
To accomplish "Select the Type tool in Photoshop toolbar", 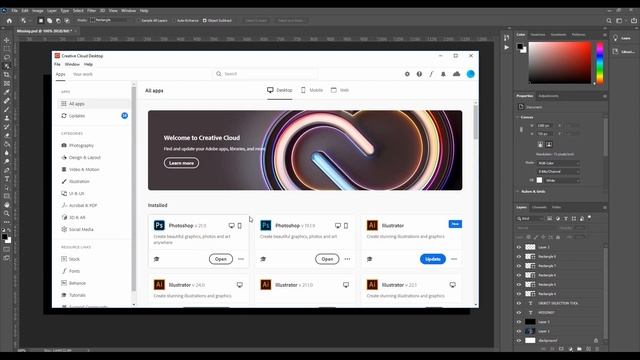I will pos(7,179).
